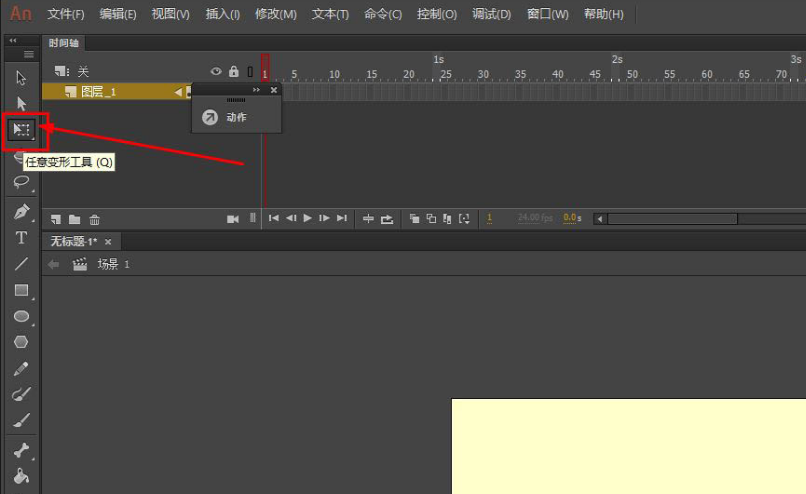Add camera layer button

pos(233,219)
